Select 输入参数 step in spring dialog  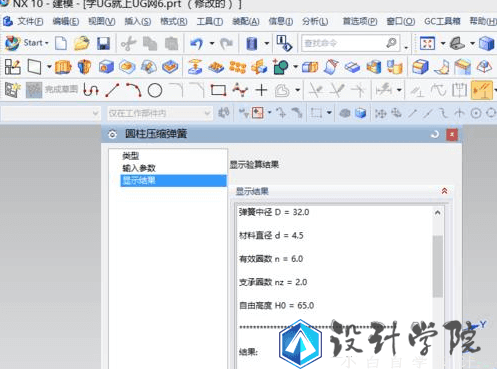coord(139,168)
